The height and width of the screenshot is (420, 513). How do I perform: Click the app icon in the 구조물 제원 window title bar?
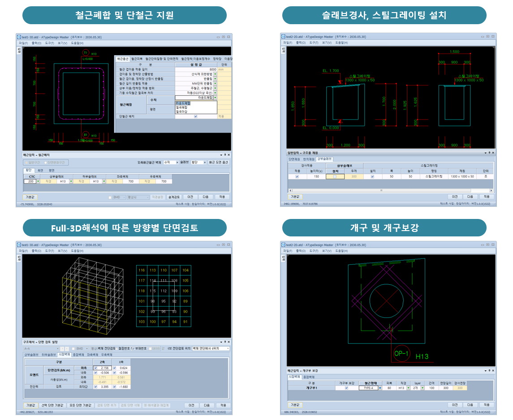tap(283, 37)
